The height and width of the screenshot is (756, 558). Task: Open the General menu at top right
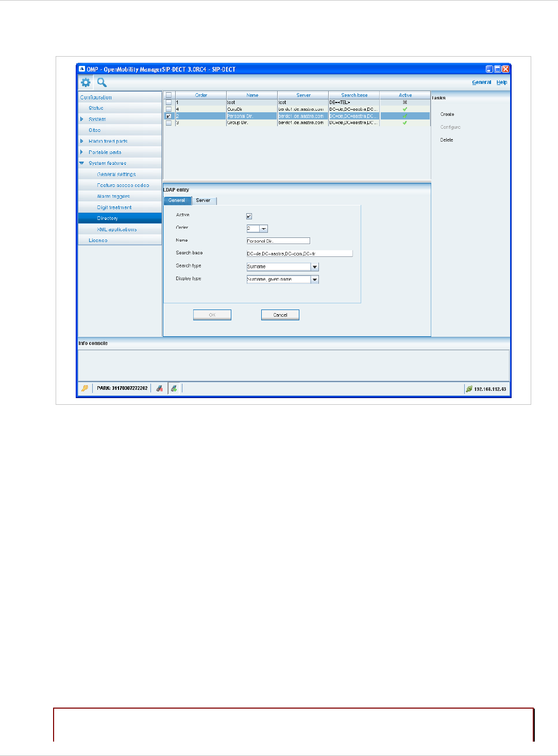pyautogui.click(x=482, y=82)
